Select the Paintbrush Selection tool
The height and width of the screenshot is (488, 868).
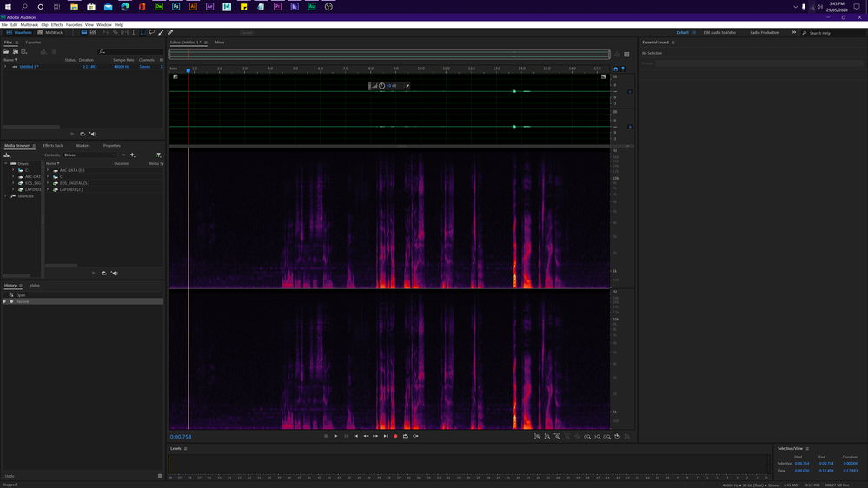(x=161, y=33)
